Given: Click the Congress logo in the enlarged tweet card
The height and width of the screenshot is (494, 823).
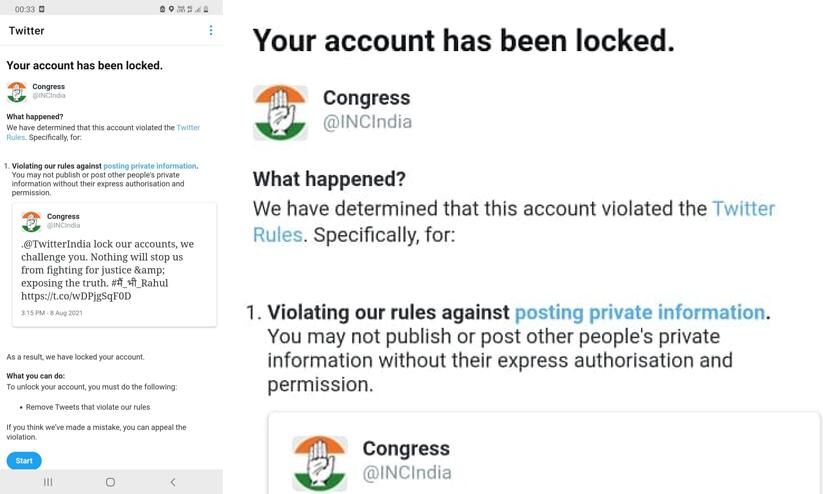Looking at the screenshot, I should tap(319, 461).
